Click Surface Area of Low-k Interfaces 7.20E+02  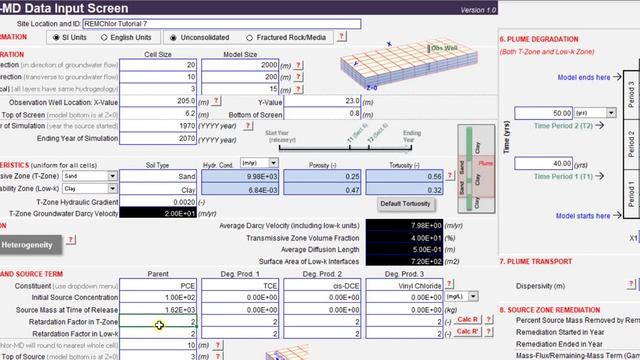(x=404, y=261)
